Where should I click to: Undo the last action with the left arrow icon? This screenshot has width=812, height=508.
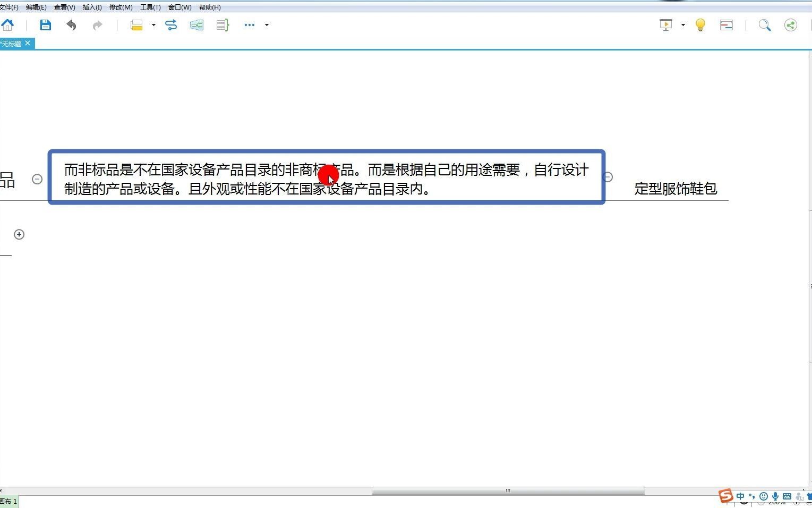pyautogui.click(x=71, y=25)
